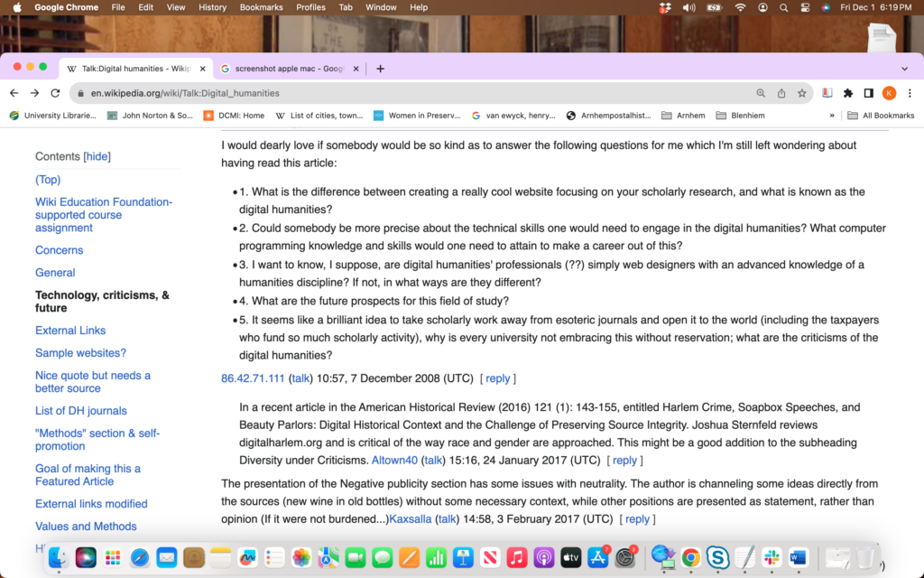Click the URL address field
The height and width of the screenshot is (578, 924).
click(x=412, y=93)
